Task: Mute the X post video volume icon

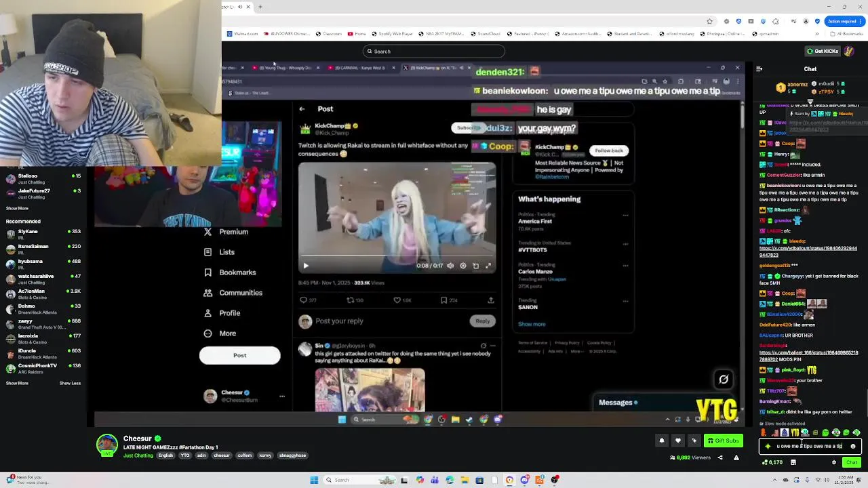Action: click(x=450, y=266)
